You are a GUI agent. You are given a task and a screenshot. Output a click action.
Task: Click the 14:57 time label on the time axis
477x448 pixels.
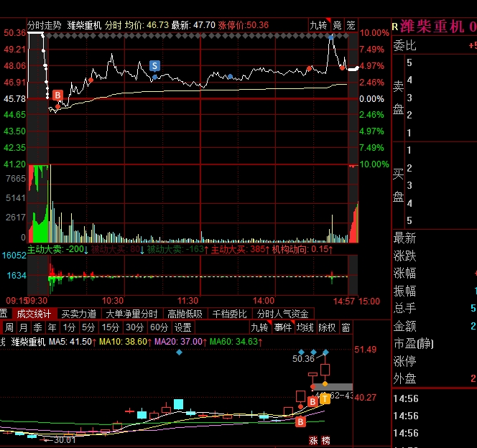coord(344,302)
